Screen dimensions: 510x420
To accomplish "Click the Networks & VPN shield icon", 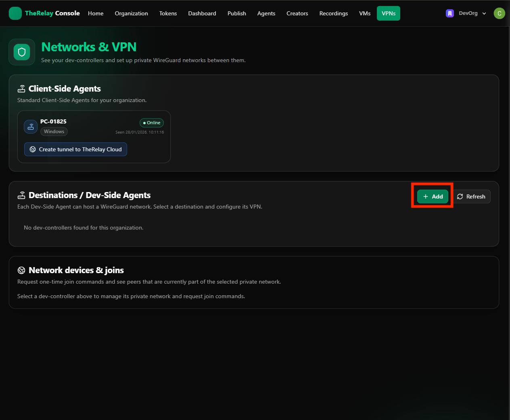I will [x=21, y=52].
